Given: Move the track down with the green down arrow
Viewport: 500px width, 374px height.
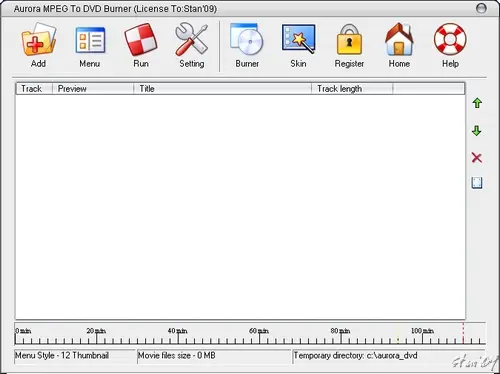Looking at the screenshot, I should click(x=477, y=131).
